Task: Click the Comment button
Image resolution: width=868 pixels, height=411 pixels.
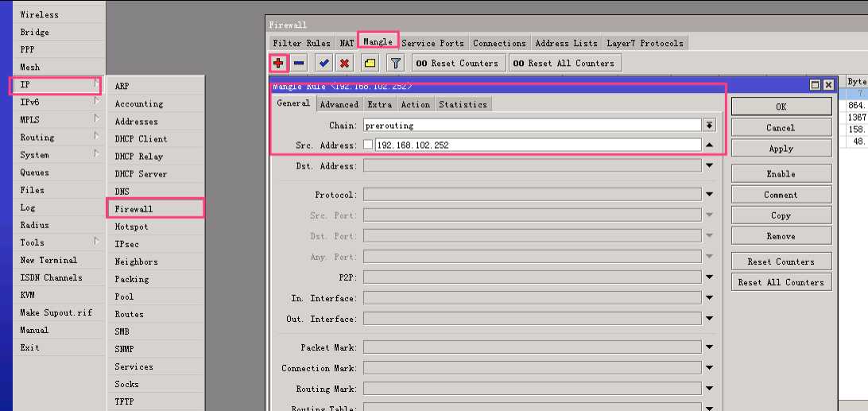Action: 781,195
